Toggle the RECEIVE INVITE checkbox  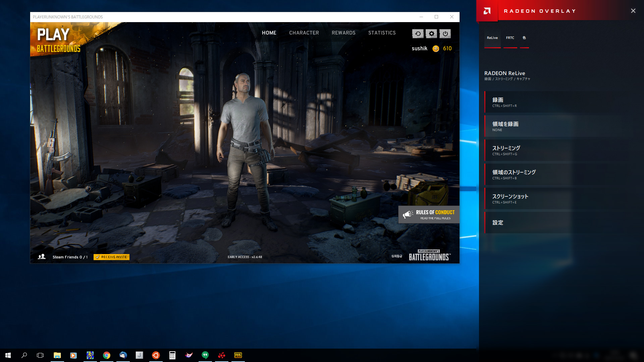point(111,257)
